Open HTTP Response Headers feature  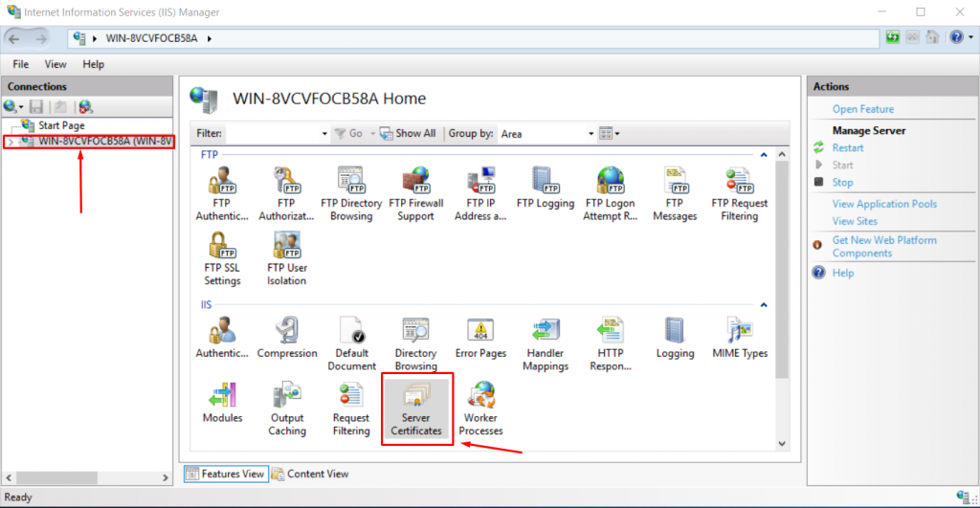(x=610, y=343)
